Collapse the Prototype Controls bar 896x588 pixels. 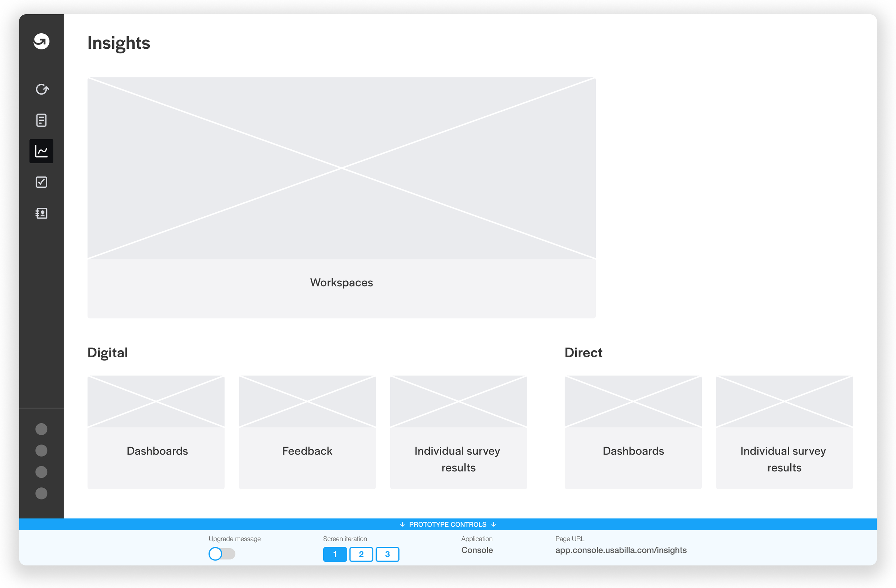(x=447, y=524)
